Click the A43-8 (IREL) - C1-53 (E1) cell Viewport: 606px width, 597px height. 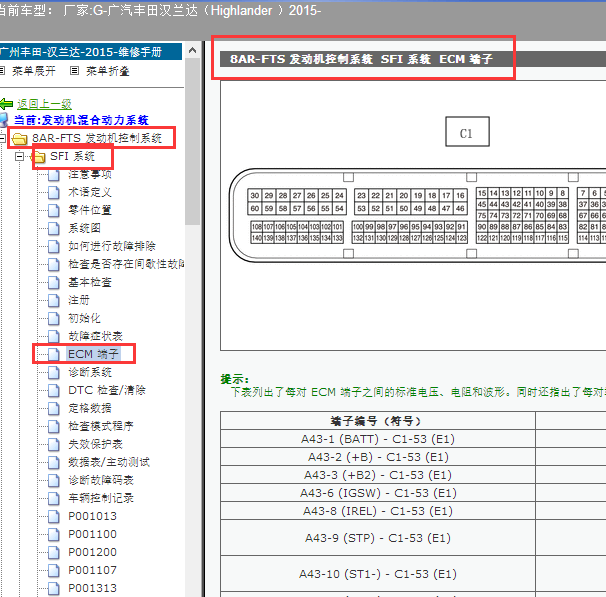378,511
